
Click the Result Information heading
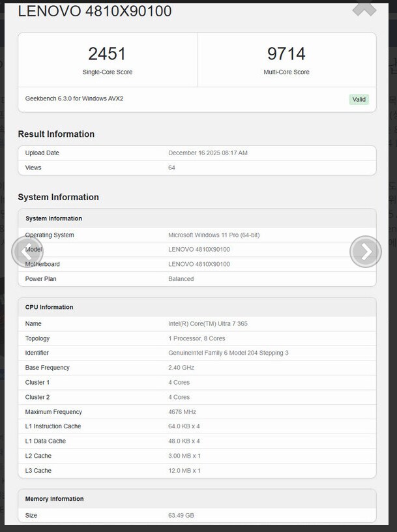click(x=56, y=134)
